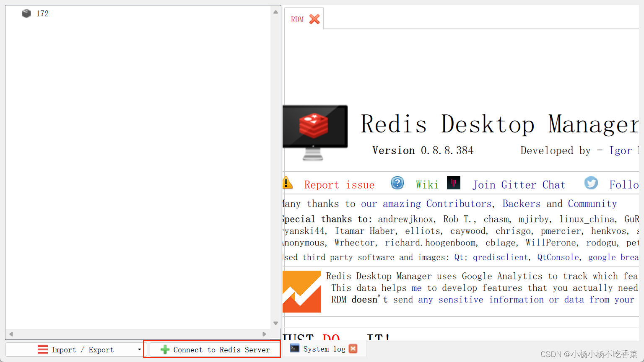This screenshot has width=644, height=362.
Task: Click the connections panel scroll up arrow
Action: point(275,12)
